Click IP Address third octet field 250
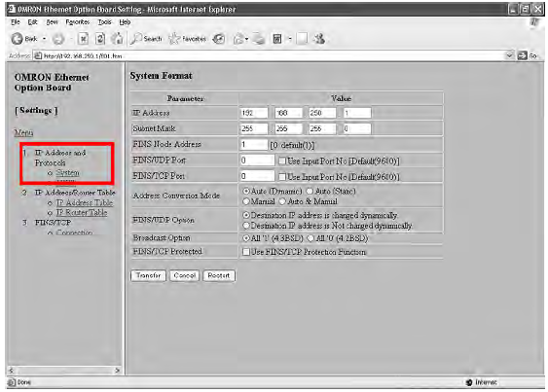 click(322, 113)
